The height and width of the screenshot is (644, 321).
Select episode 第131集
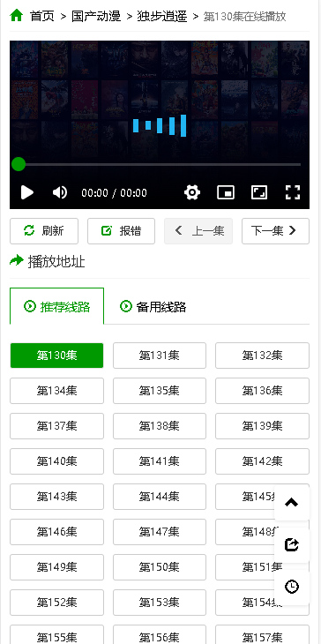160,356
